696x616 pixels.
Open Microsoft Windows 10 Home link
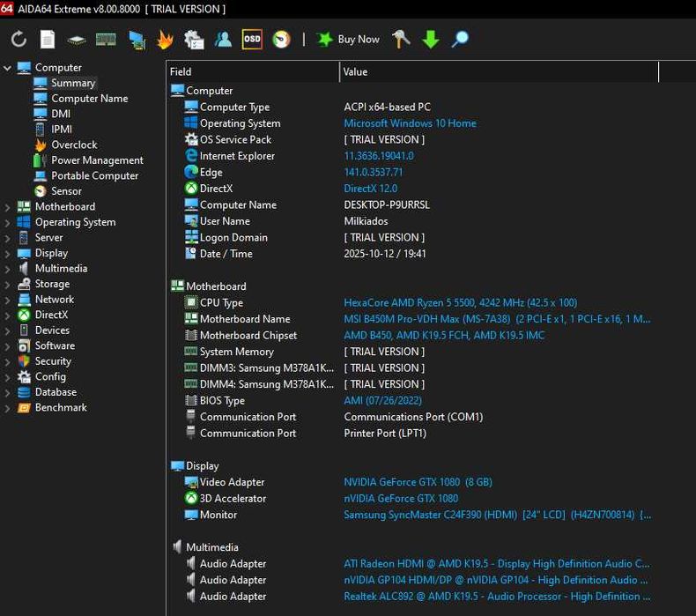tap(411, 123)
